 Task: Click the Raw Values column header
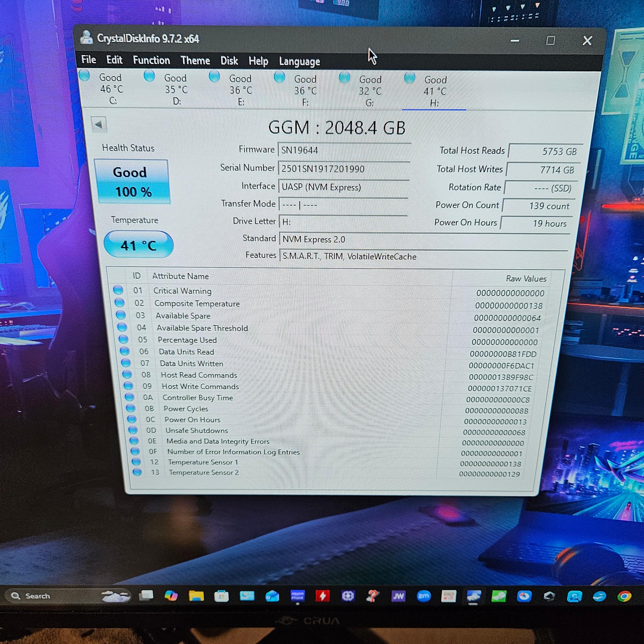526,279
